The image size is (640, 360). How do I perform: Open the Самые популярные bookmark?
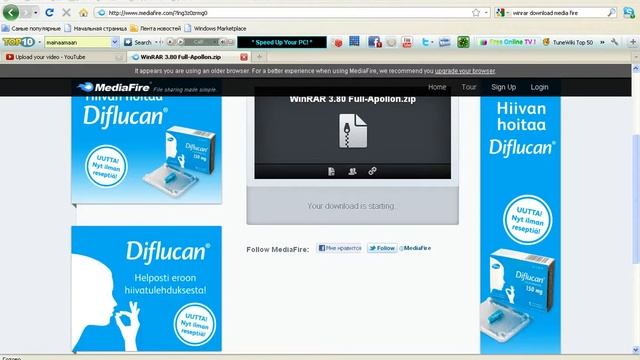[31, 29]
